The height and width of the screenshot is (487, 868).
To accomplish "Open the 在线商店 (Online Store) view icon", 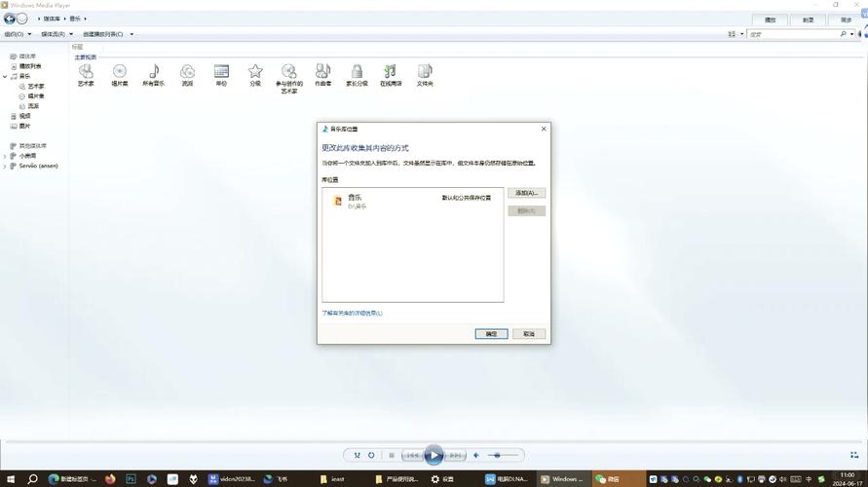I will tap(391, 75).
